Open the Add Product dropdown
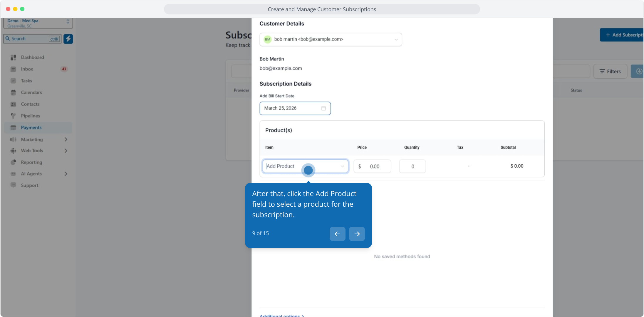Viewport: 644px width, 317px height. [306, 166]
